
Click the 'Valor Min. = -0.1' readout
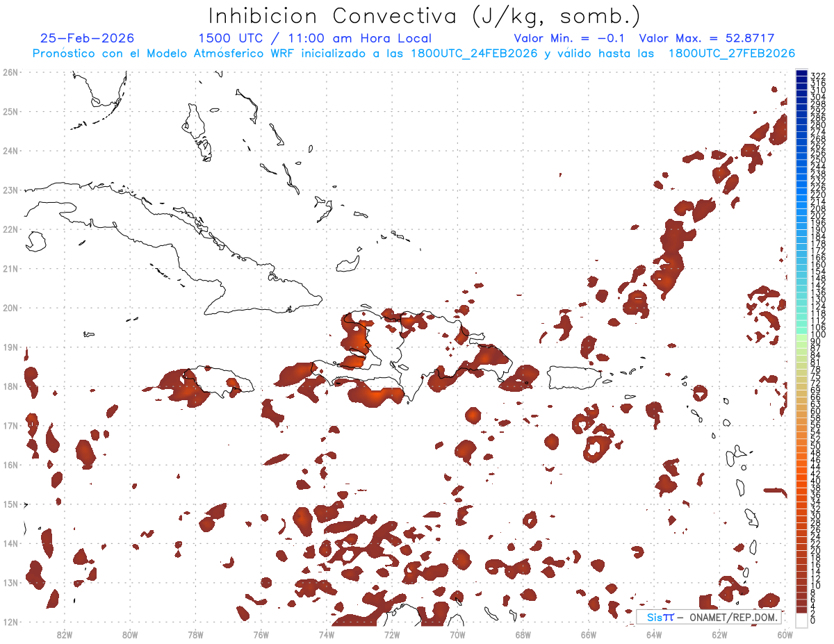569,38
